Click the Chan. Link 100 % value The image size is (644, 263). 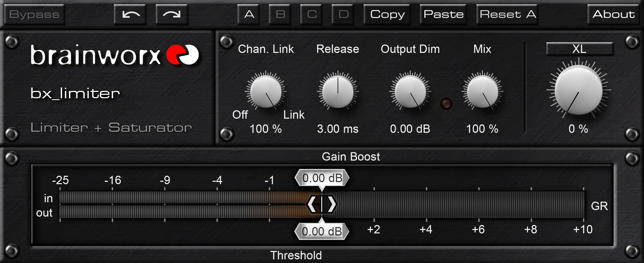click(266, 129)
